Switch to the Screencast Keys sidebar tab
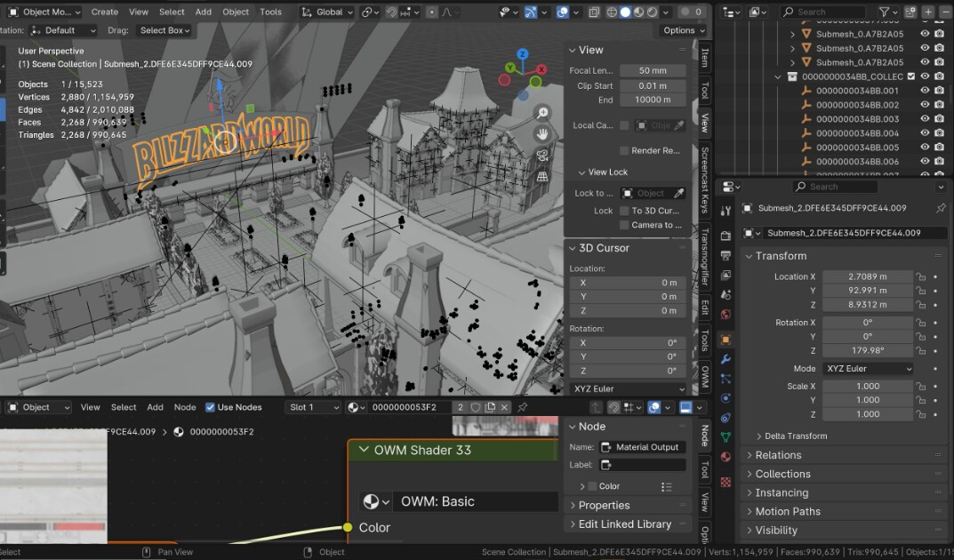This screenshot has width=954, height=560. (x=704, y=180)
